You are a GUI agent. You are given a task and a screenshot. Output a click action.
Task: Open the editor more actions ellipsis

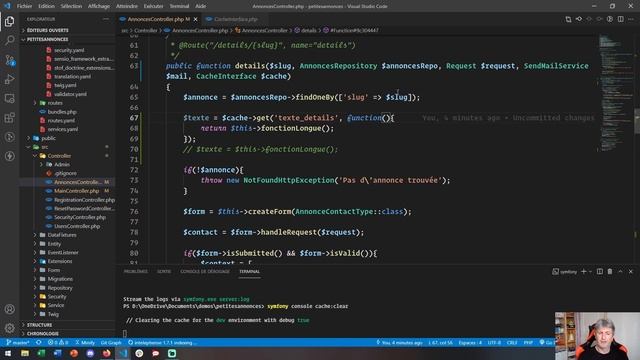pos(631,19)
